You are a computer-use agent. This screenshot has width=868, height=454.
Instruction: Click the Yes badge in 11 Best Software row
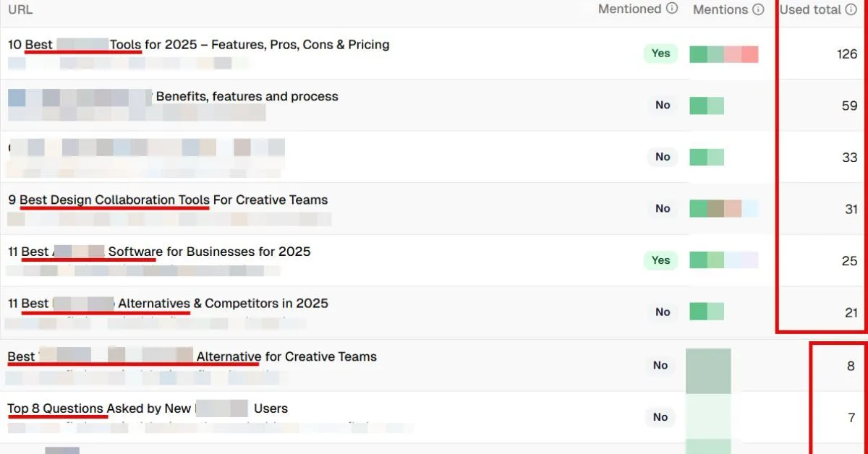click(x=661, y=260)
